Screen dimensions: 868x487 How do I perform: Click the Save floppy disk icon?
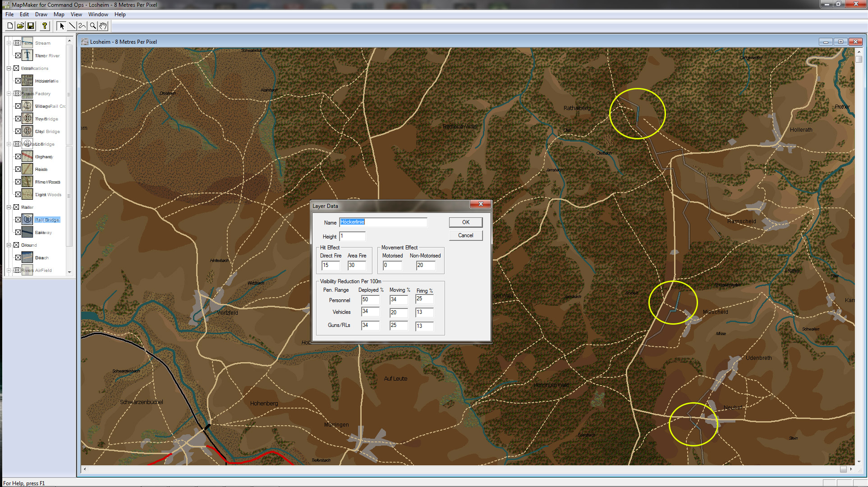31,26
